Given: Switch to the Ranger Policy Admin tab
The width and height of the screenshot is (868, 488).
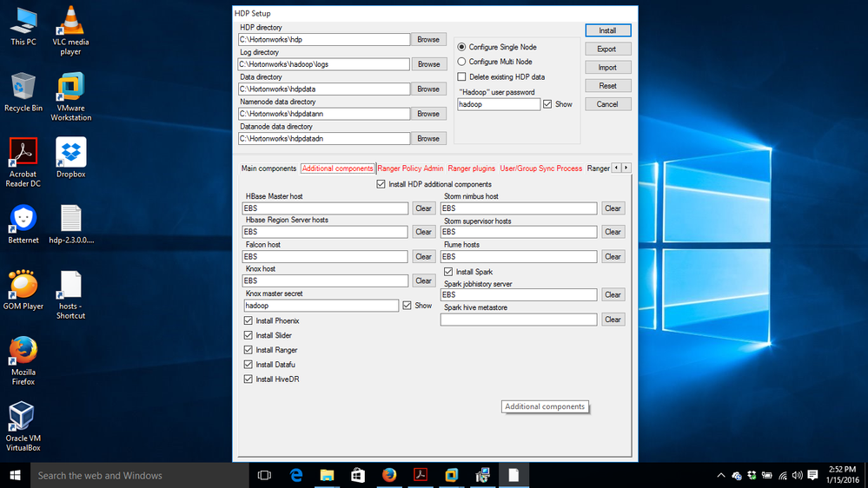Looking at the screenshot, I should [410, 168].
